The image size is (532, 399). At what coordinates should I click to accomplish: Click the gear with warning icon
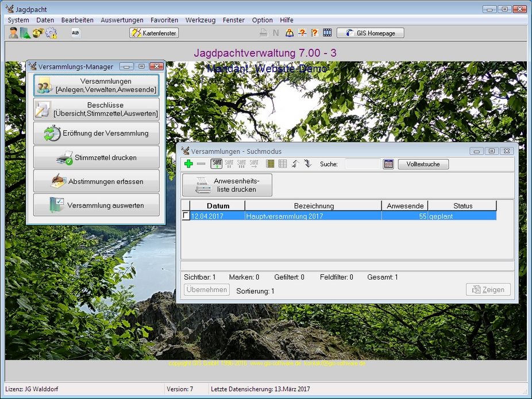[x=51, y=33]
